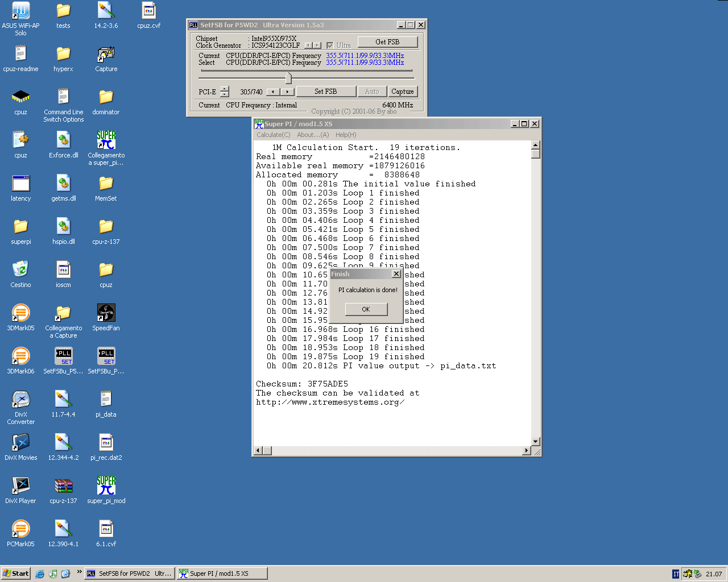Decrease the PCI-E spinner value in SetFSB

[224, 94]
